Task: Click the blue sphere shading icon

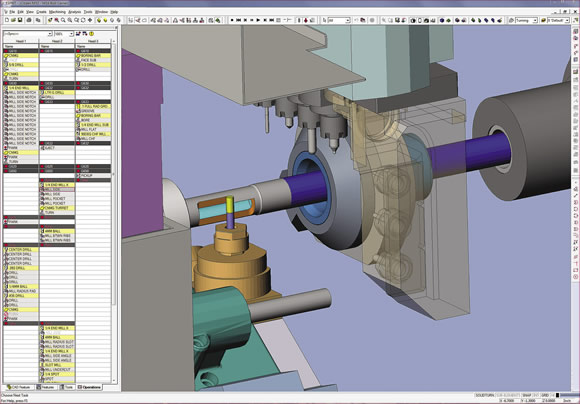Action: point(441,20)
